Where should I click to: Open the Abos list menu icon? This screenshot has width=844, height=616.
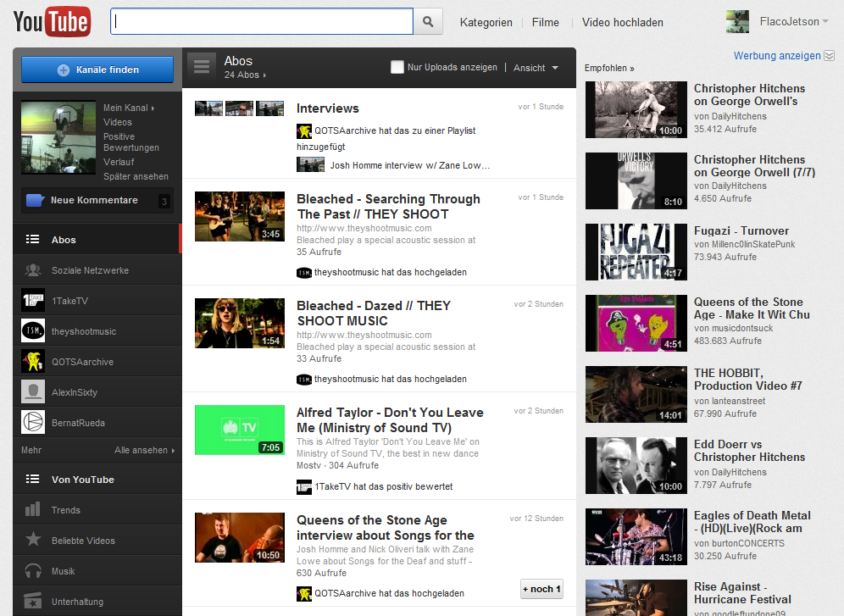pyautogui.click(x=201, y=66)
